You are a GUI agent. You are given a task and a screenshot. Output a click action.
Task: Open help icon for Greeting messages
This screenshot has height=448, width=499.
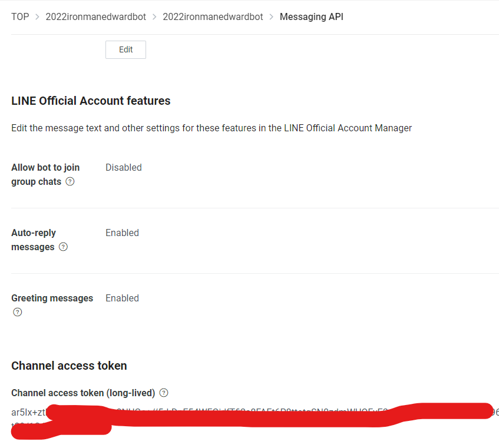pyautogui.click(x=18, y=312)
